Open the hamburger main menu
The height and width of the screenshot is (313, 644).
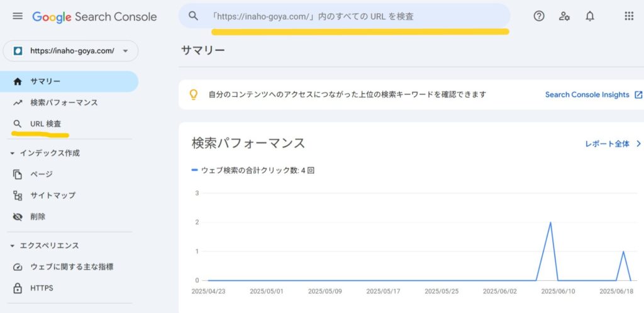tap(18, 16)
